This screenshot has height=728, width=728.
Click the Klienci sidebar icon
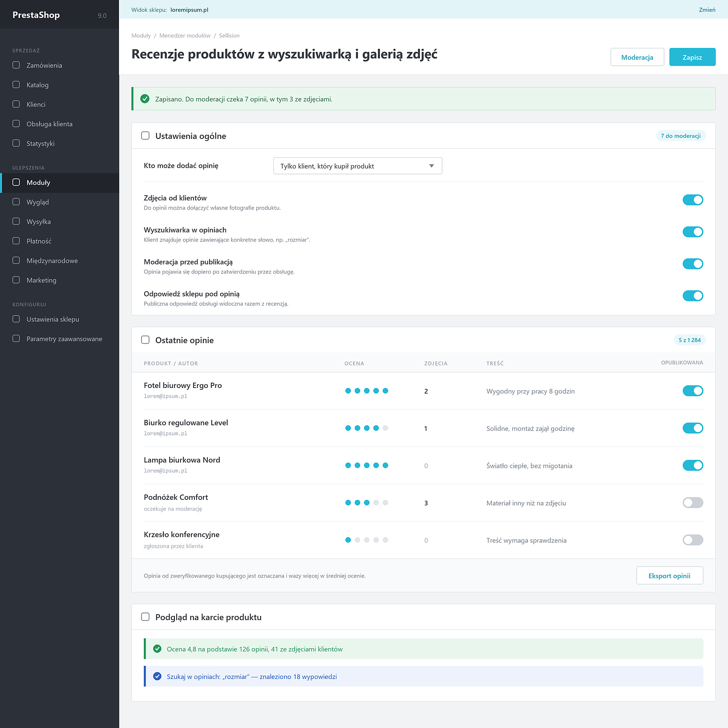(16, 104)
